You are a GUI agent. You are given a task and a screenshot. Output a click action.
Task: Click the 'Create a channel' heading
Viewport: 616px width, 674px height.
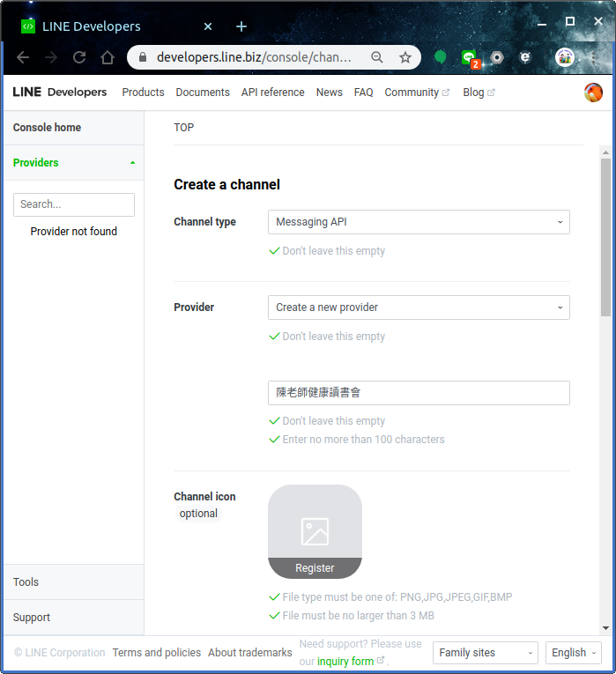pyautogui.click(x=227, y=184)
